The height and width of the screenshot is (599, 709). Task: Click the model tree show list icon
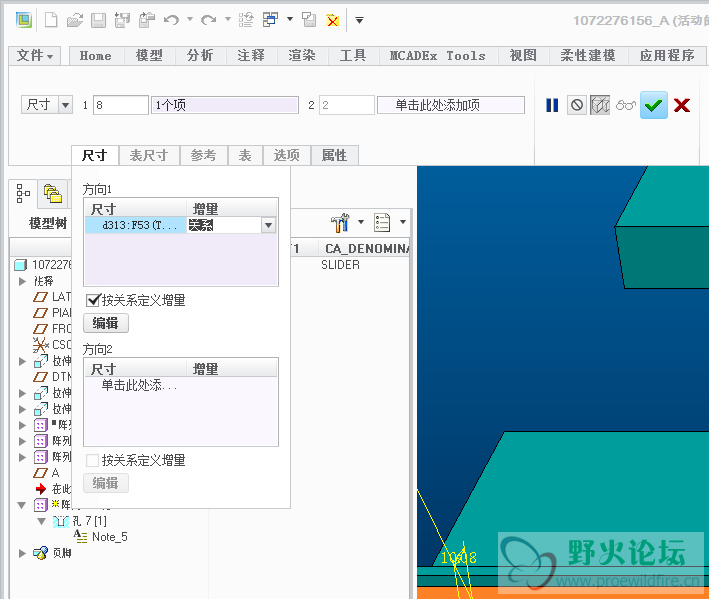click(x=382, y=222)
